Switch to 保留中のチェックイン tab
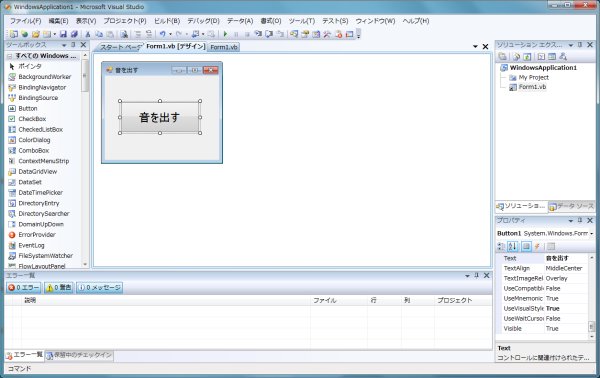 point(79,355)
